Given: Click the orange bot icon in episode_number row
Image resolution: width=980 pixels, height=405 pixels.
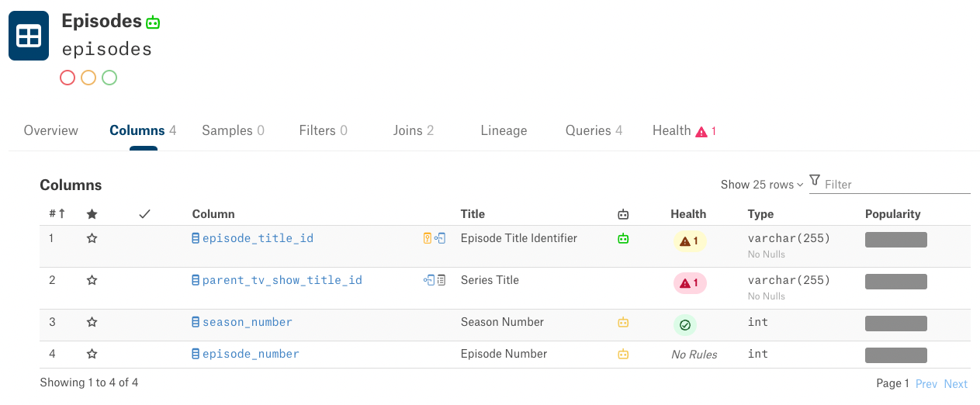Looking at the screenshot, I should tap(623, 354).
